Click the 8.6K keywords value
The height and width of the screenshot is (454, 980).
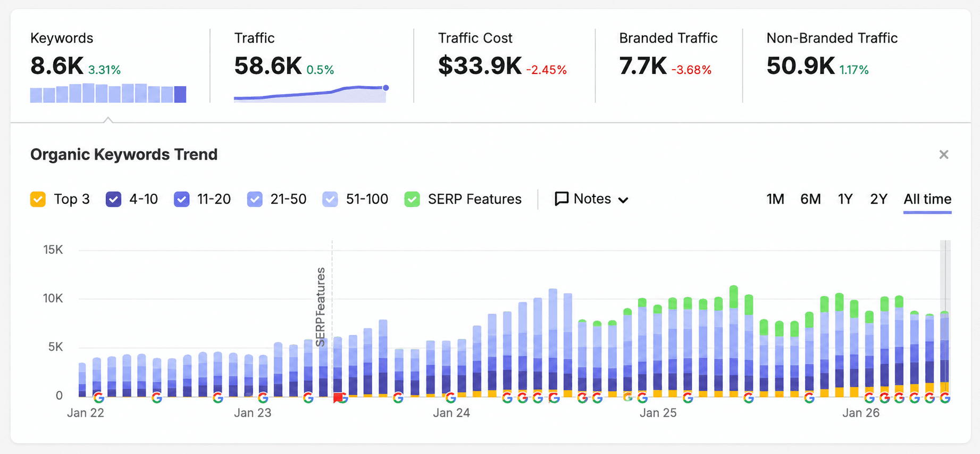pyautogui.click(x=57, y=66)
